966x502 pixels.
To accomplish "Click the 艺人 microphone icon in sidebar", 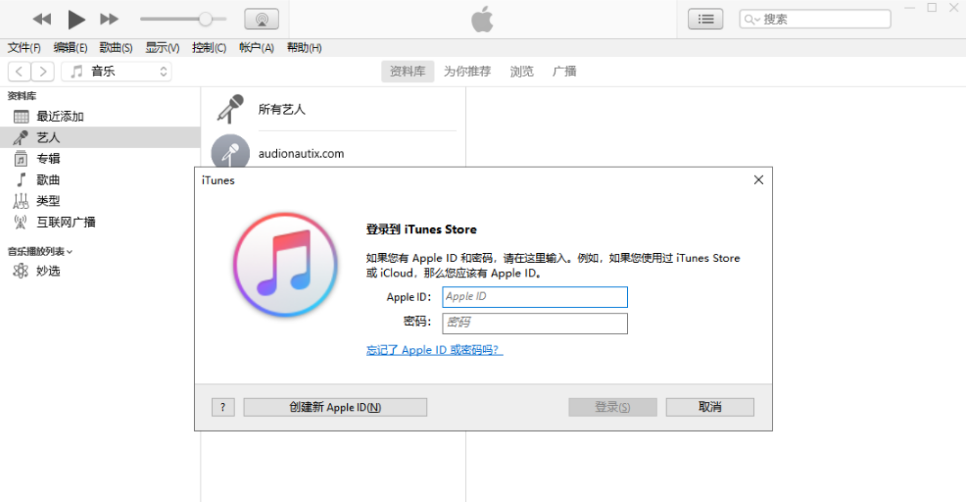I will point(21,137).
